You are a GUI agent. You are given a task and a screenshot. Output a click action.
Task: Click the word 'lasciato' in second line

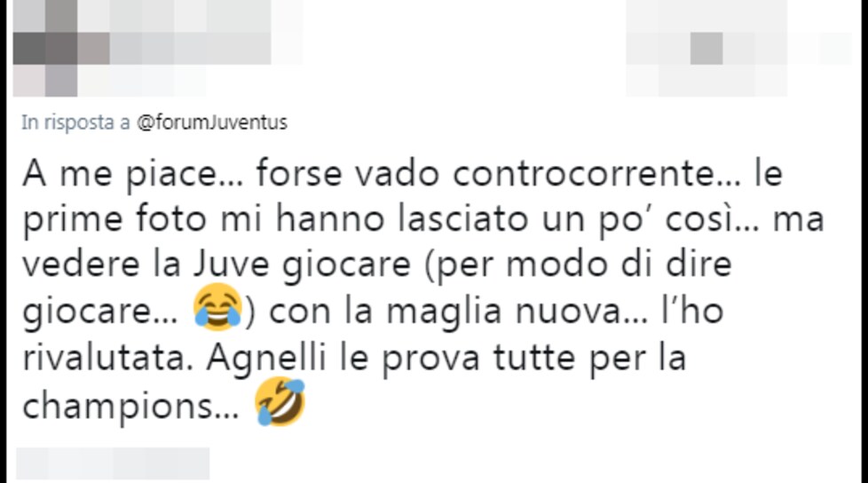click(462, 218)
